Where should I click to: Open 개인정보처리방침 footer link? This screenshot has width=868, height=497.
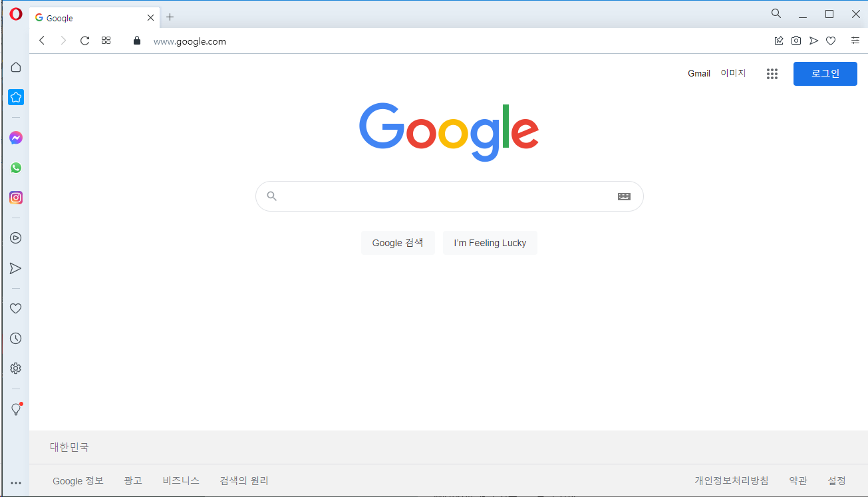(732, 480)
